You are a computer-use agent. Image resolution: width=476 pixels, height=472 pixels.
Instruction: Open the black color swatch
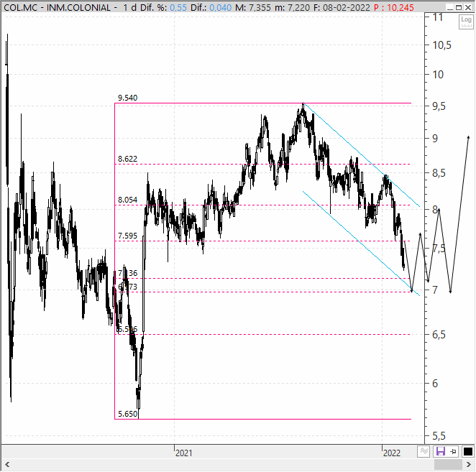pos(468,451)
